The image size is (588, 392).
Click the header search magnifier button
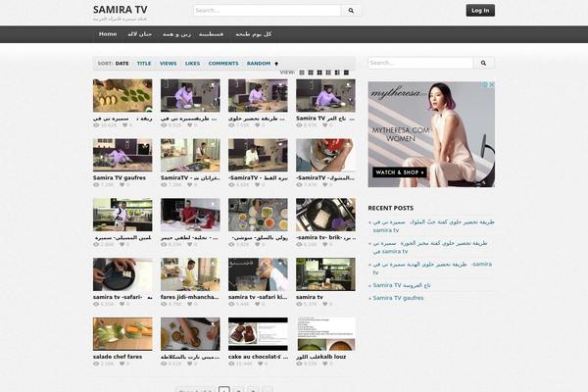(x=351, y=11)
